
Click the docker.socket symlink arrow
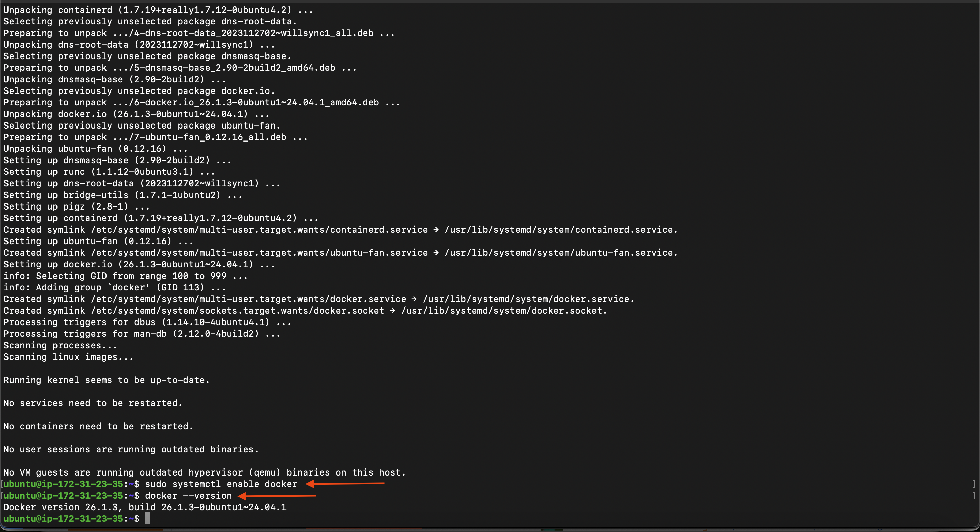(393, 311)
